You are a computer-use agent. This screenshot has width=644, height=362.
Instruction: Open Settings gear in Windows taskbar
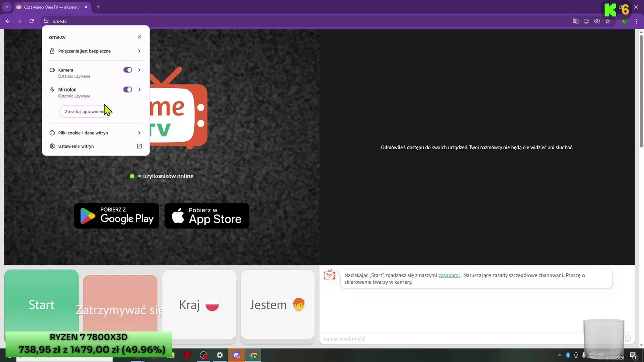220,355
